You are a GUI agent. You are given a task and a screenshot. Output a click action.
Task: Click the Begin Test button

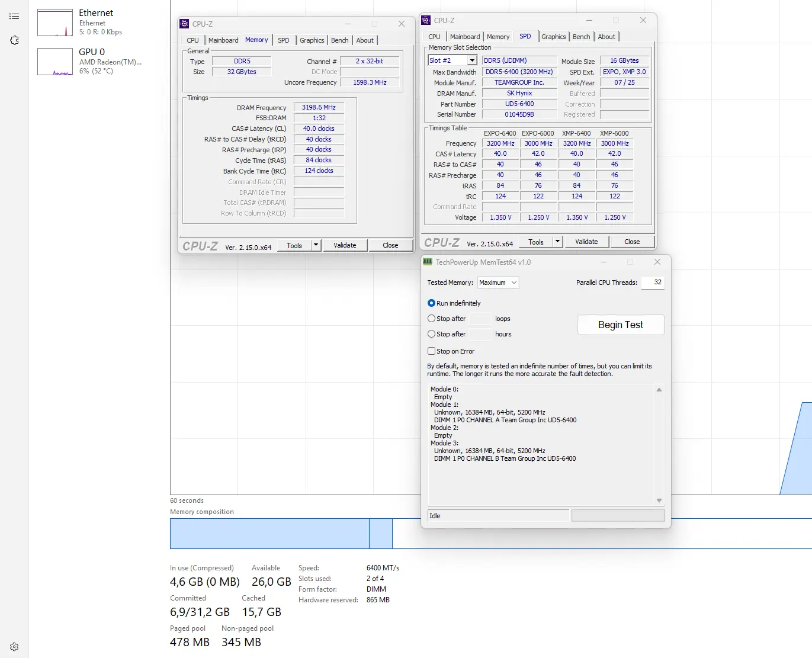(x=620, y=325)
